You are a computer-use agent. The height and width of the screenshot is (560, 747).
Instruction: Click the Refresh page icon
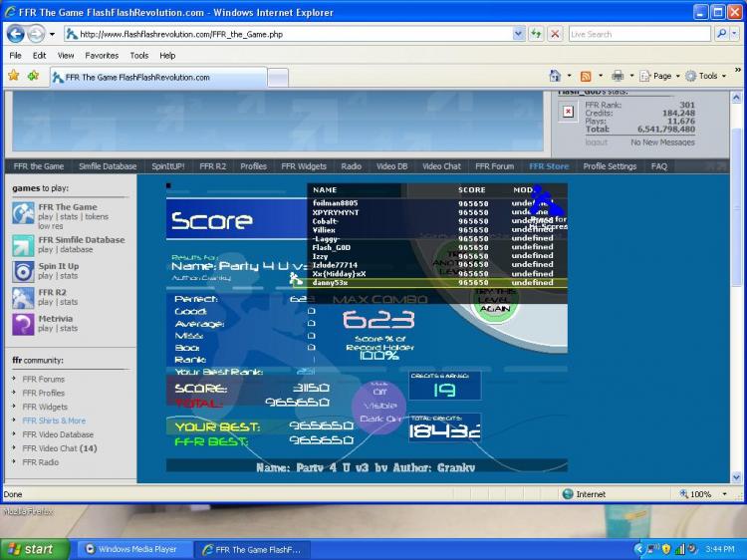pyautogui.click(x=537, y=34)
